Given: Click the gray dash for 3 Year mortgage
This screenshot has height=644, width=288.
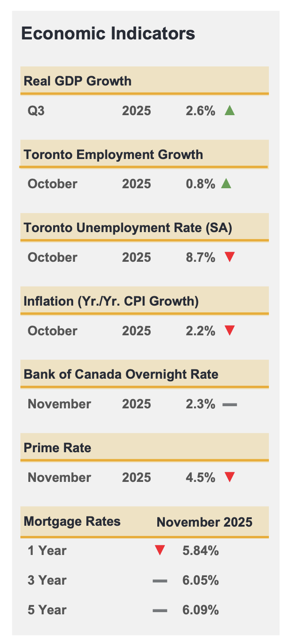Looking at the screenshot, I should 160,581.
